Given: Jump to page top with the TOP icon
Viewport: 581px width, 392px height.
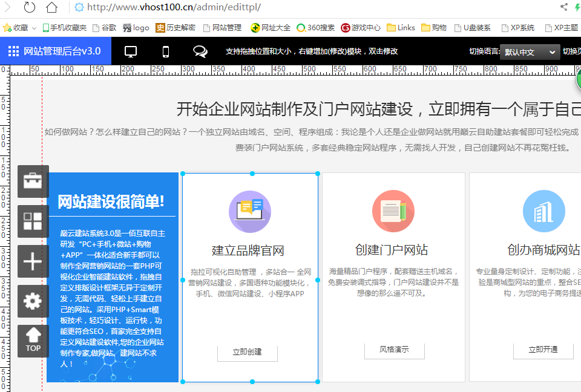Looking at the screenshot, I should [33, 341].
